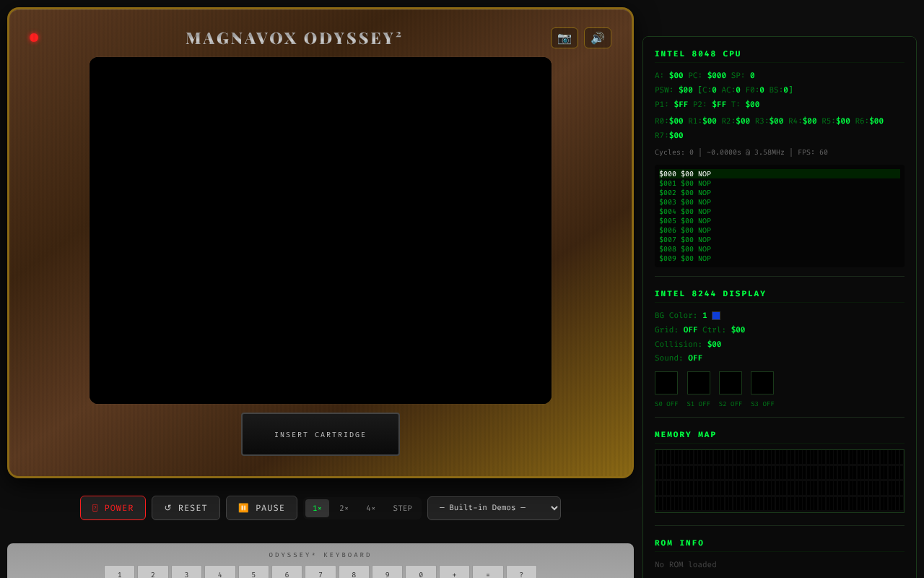Click the camera screenshot icon
The image size is (924, 578).
(564, 38)
